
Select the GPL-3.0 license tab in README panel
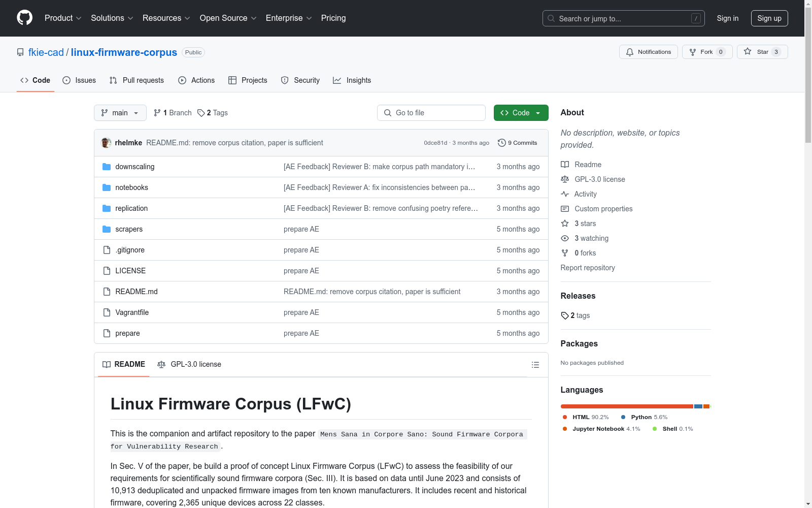click(189, 364)
